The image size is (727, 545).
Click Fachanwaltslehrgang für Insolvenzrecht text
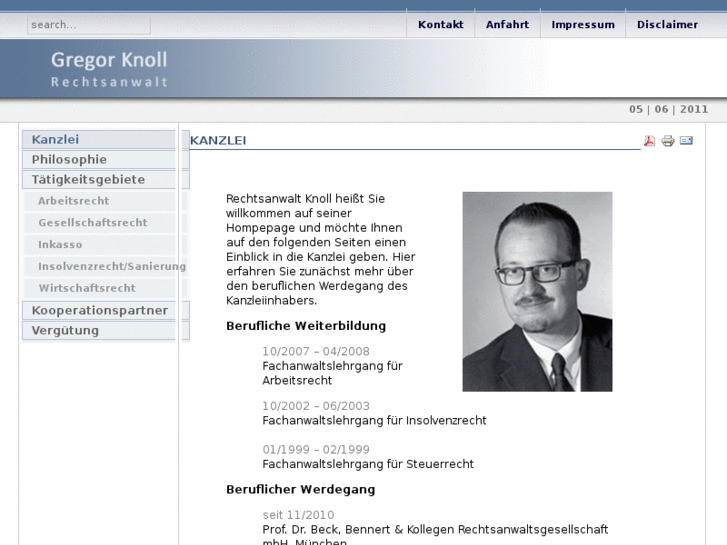click(374, 421)
